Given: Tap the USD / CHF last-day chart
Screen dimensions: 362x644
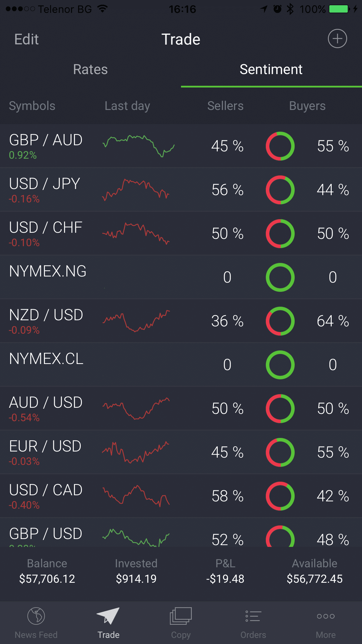Looking at the screenshot, I should pyautogui.click(x=136, y=233).
